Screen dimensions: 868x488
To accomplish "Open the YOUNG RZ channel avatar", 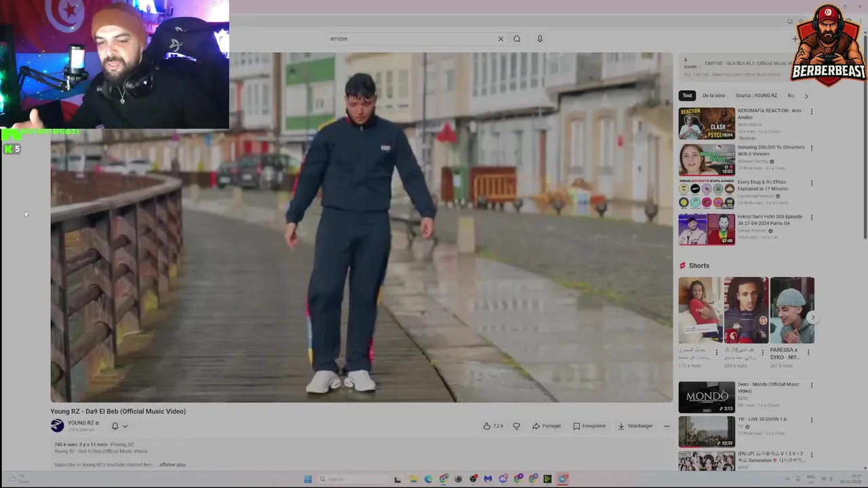I will 57,426.
